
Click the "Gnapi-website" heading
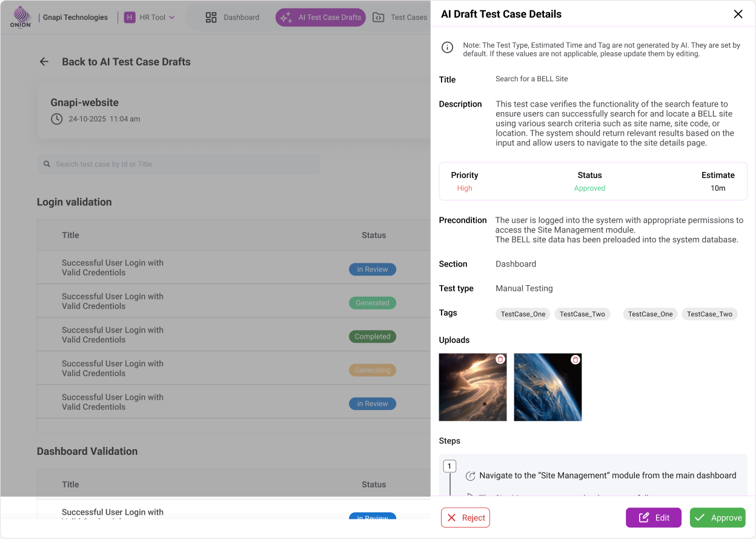tap(85, 102)
